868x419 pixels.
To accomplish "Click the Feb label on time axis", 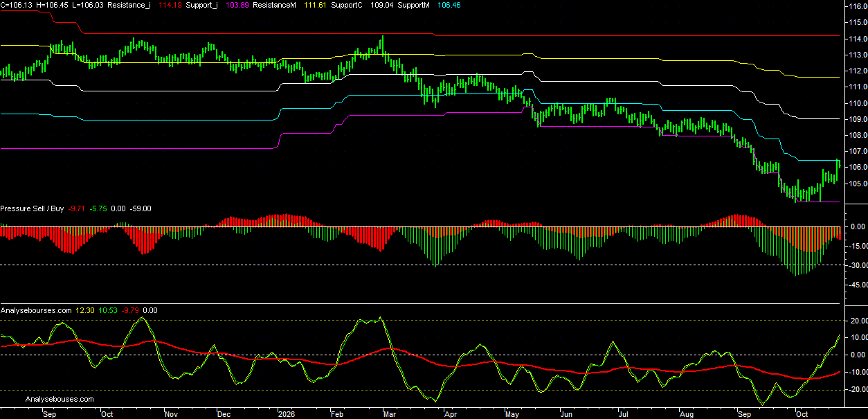I will coord(336,414).
